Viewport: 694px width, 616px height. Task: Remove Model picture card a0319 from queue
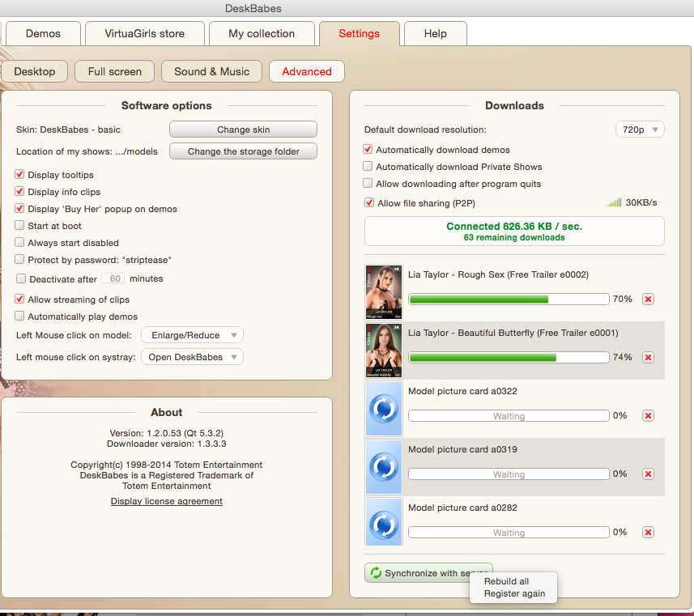pyautogui.click(x=648, y=474)
